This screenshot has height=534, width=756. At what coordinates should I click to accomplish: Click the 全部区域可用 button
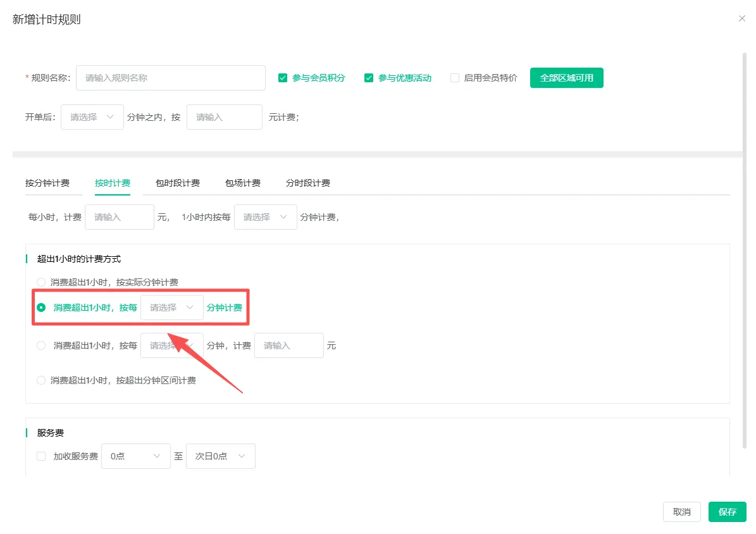(566, 78)
